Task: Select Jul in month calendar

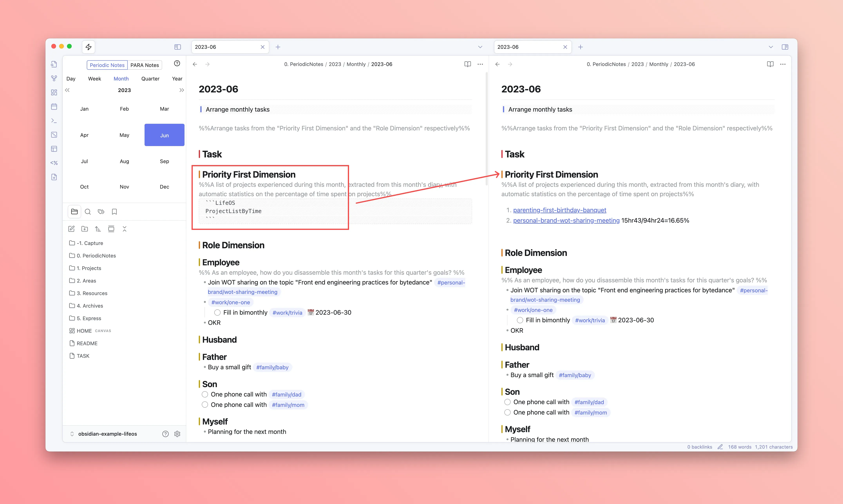Action: 84,161
